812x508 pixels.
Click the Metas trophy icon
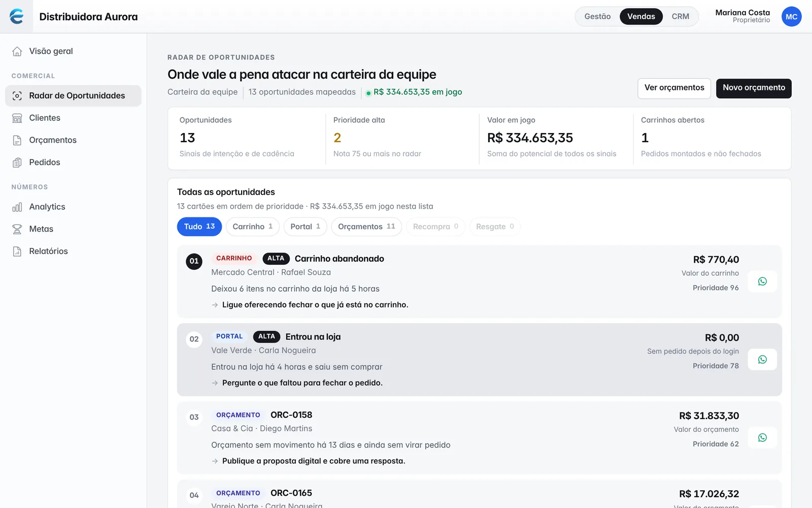tap(17, 229)
